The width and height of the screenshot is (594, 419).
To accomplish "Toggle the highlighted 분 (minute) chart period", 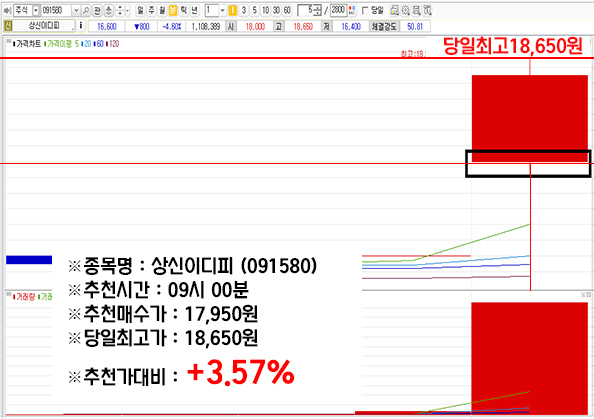I will pyautogui.click(x=173, y=11).
